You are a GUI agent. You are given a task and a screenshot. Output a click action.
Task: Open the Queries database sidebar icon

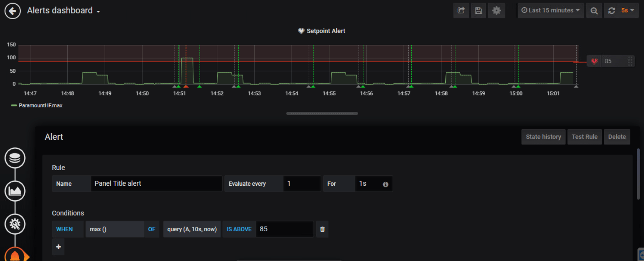[x=15, y=158]
